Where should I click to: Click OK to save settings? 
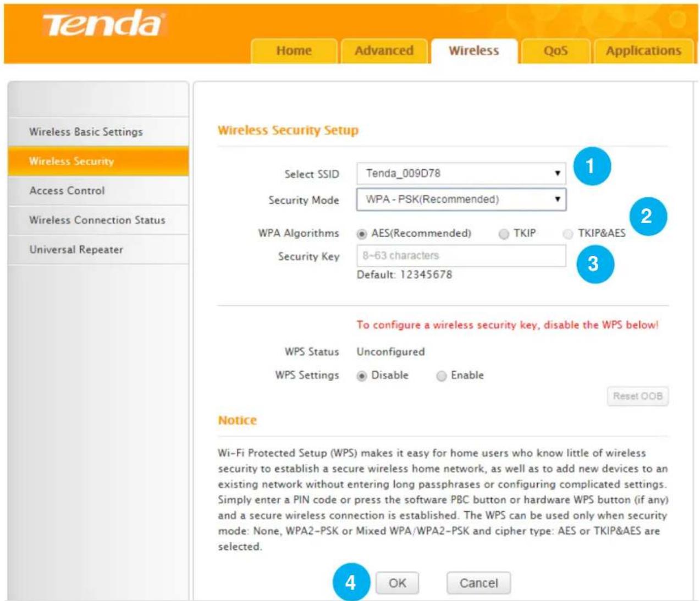(x=398, y=583)
